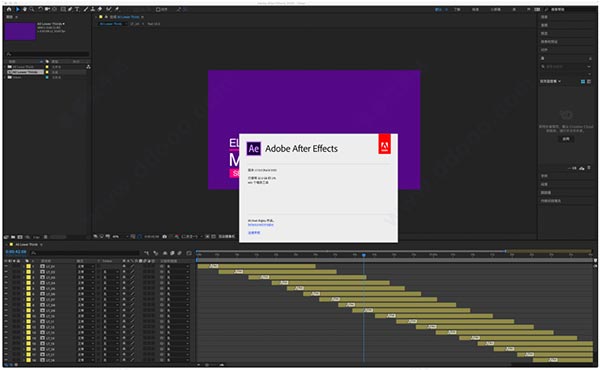Open the blend mode dropdown for layer 4
This screenshot has width=600, height=370.
pyautogui.click(x=86, y=283)
